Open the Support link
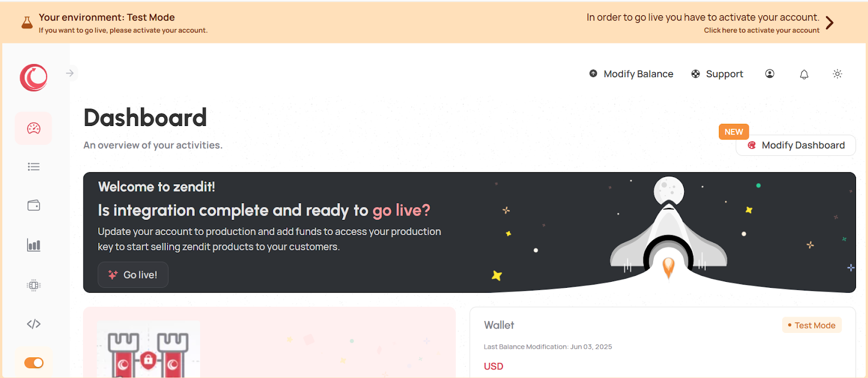 717,74
